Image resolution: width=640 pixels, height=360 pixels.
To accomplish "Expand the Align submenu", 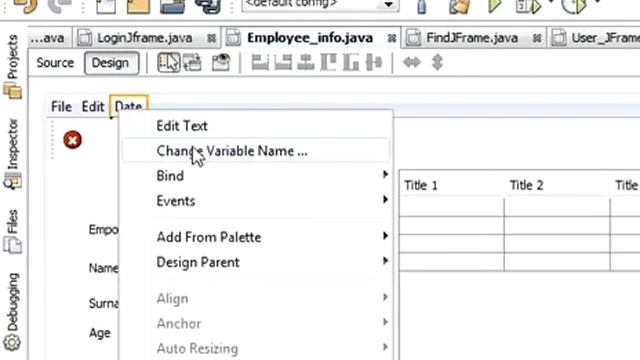I will point(256,298).
